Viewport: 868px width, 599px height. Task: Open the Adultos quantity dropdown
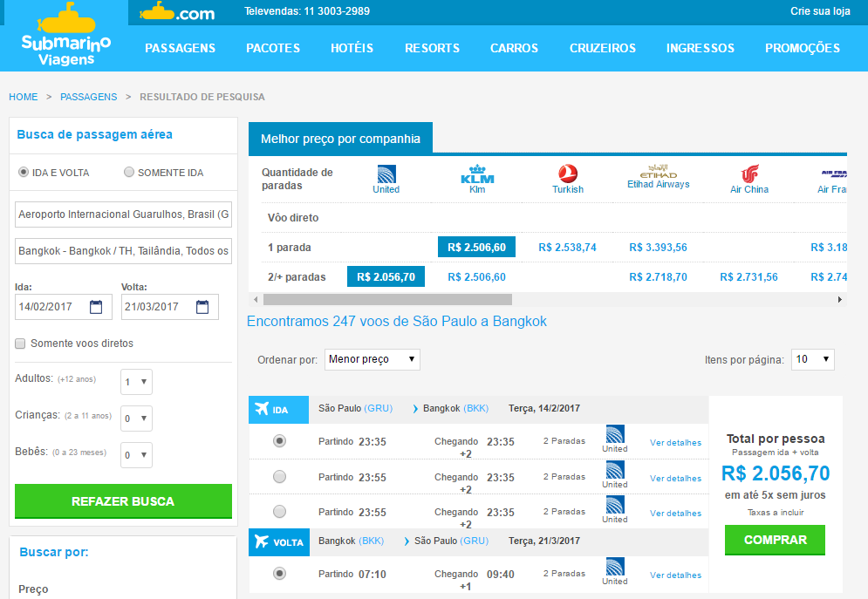tap(136, 382)
